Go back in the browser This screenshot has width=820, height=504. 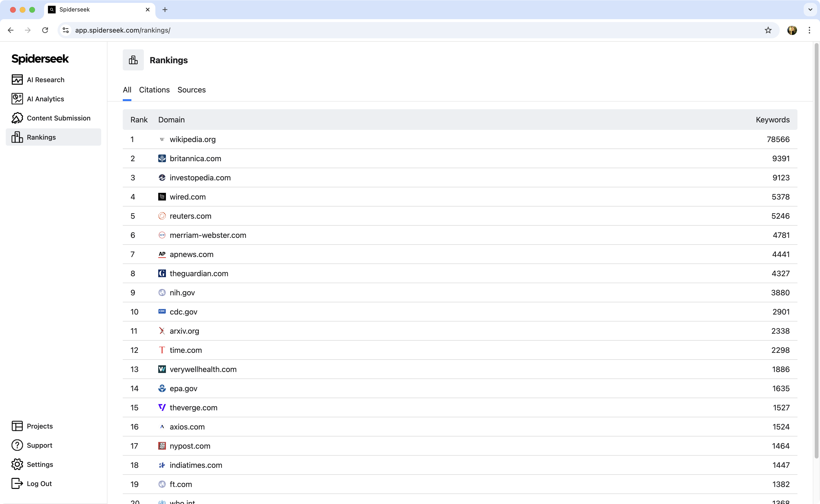click(x=11, y=30)
